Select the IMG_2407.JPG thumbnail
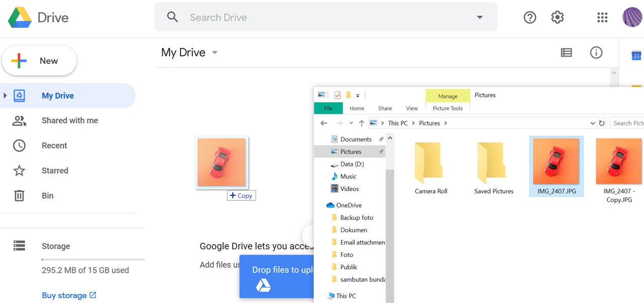 [556, 162]
